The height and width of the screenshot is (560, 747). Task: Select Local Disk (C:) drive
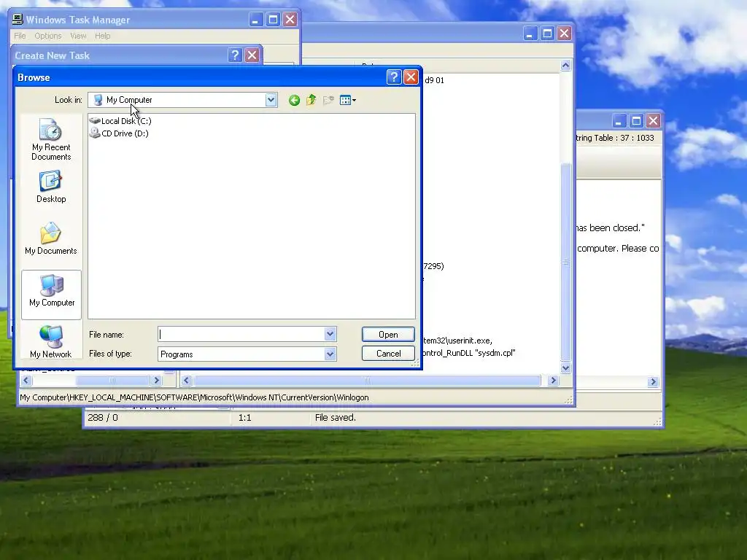[x=120, y=121]
